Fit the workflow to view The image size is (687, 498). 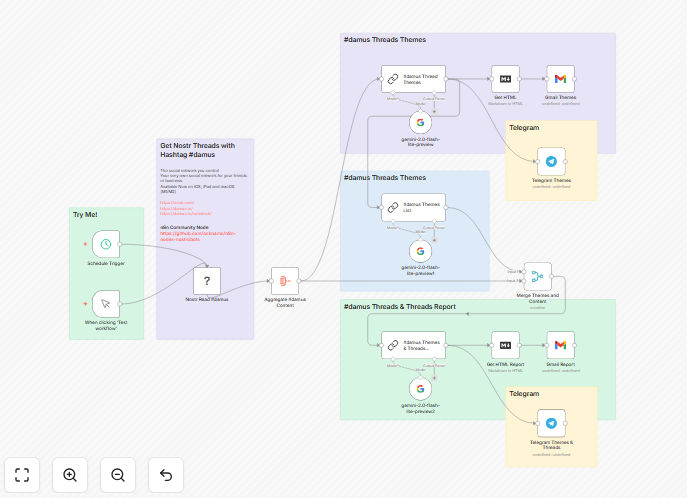click(x=22, y=475)
